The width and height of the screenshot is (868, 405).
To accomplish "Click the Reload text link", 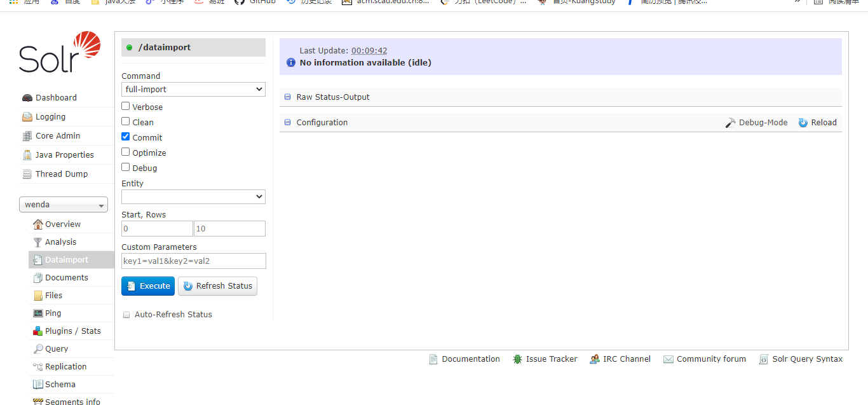I will point(824,123).
